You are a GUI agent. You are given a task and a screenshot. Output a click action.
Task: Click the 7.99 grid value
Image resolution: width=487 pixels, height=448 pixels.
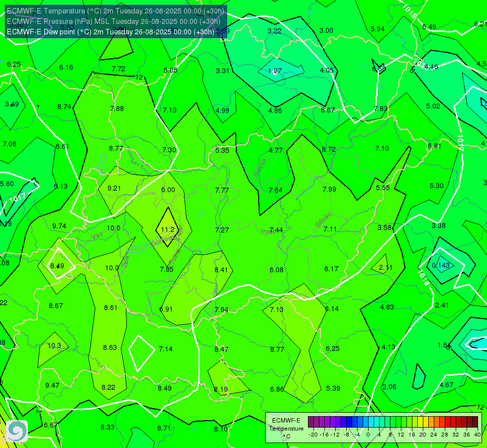pyautogui.click(x=329, y=189)
